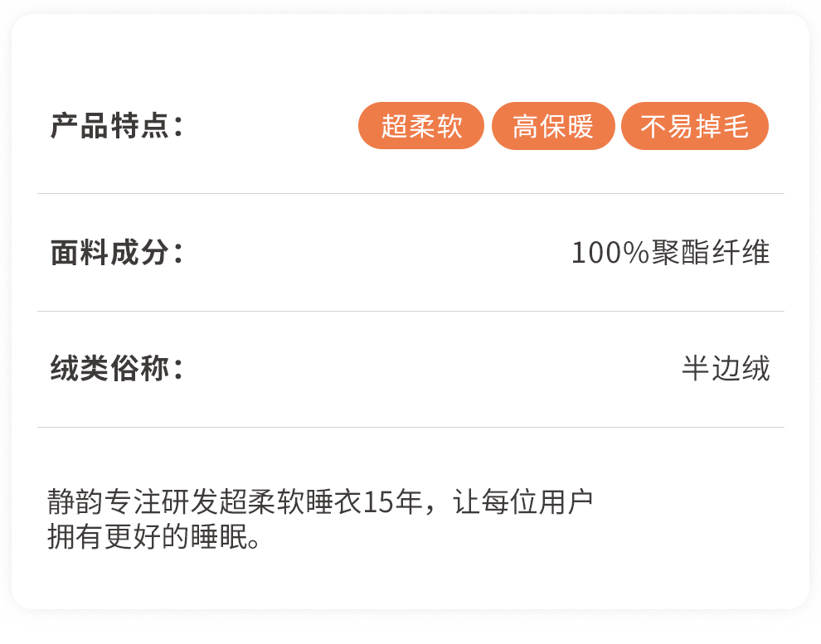Click the 拥有更好的睡眠 line
This screenshot has height=644, width=821.
click(149, 538)
